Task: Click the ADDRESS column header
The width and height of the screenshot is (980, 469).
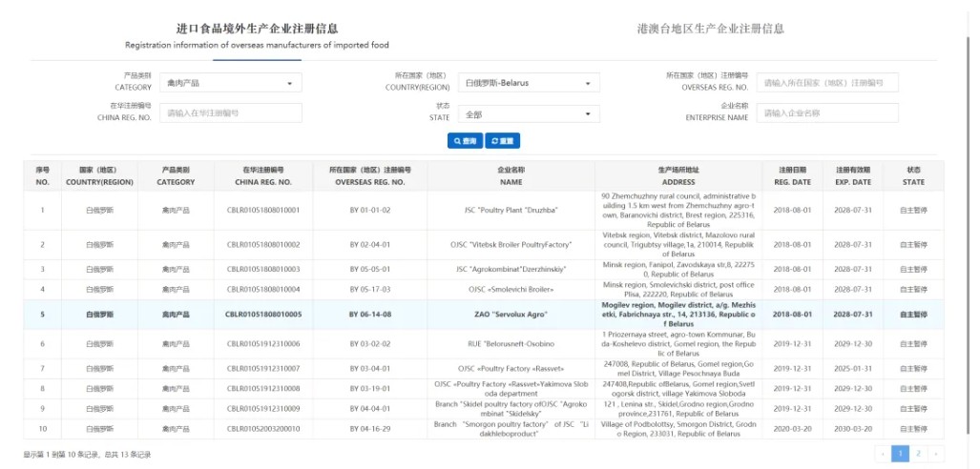Action: (x=678, y=176)
